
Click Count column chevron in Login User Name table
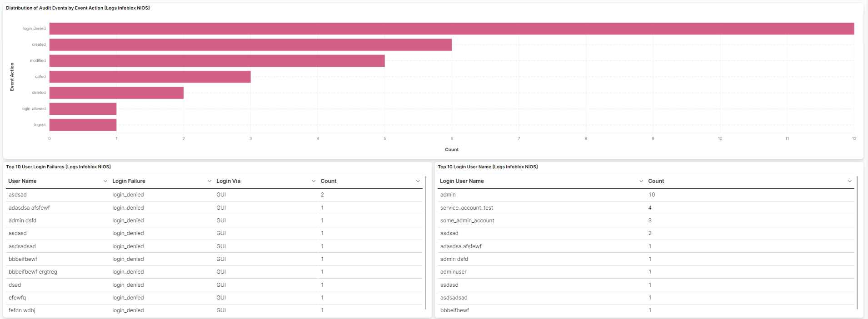[849, 181]
